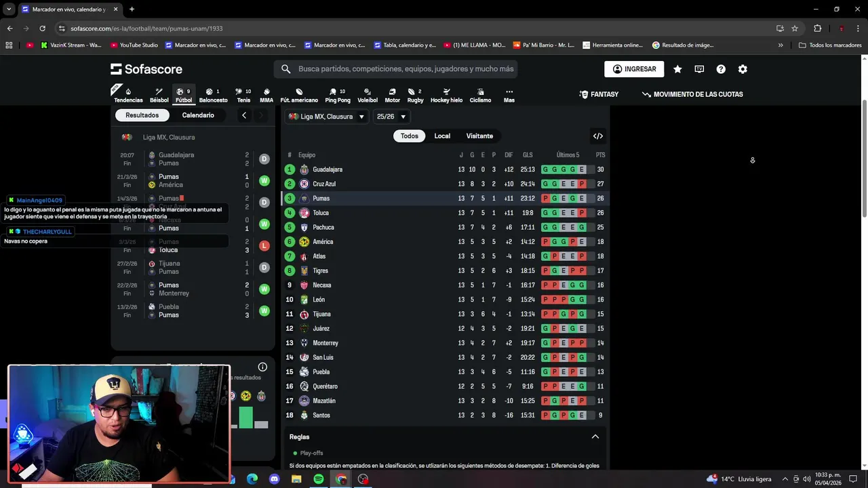
Task: Select the Hockey hielo sport icon
Action: pos(446,96)
